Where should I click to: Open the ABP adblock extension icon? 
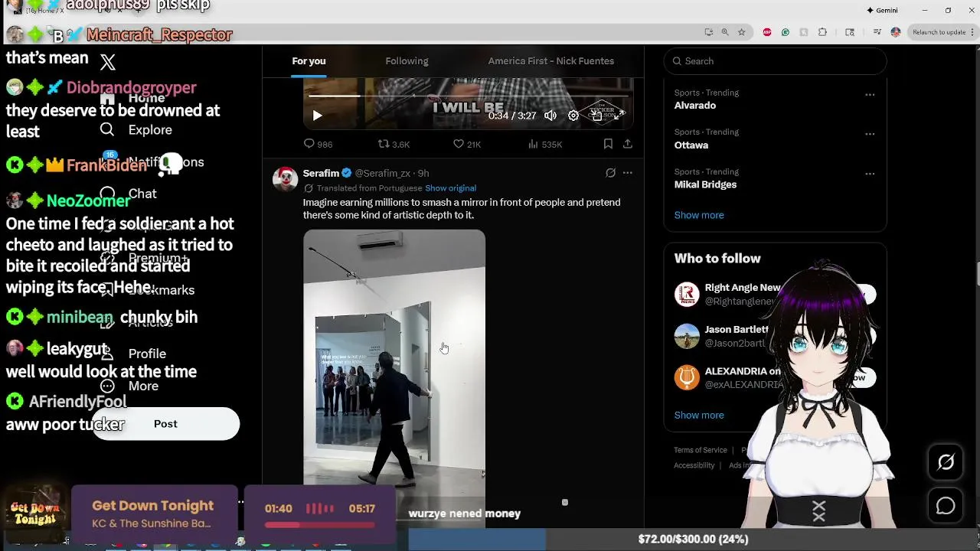coord(767,32)
